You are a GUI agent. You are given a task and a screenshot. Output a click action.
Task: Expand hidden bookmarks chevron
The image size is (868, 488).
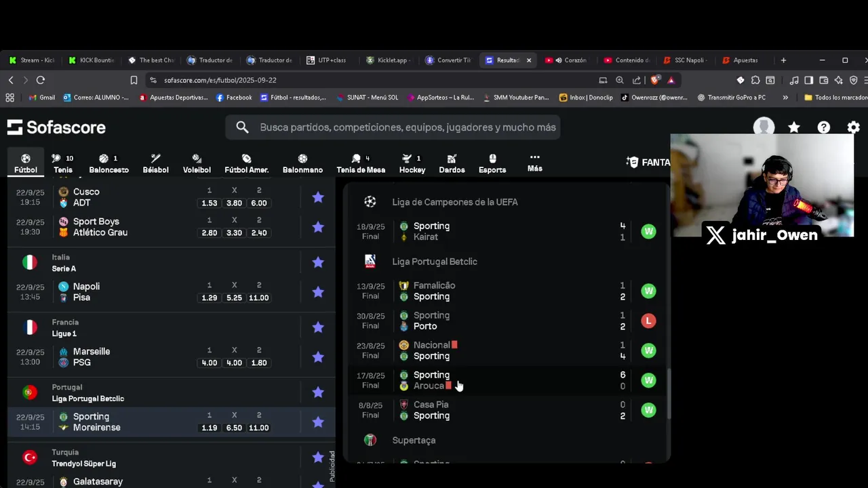tap(785, 98)
